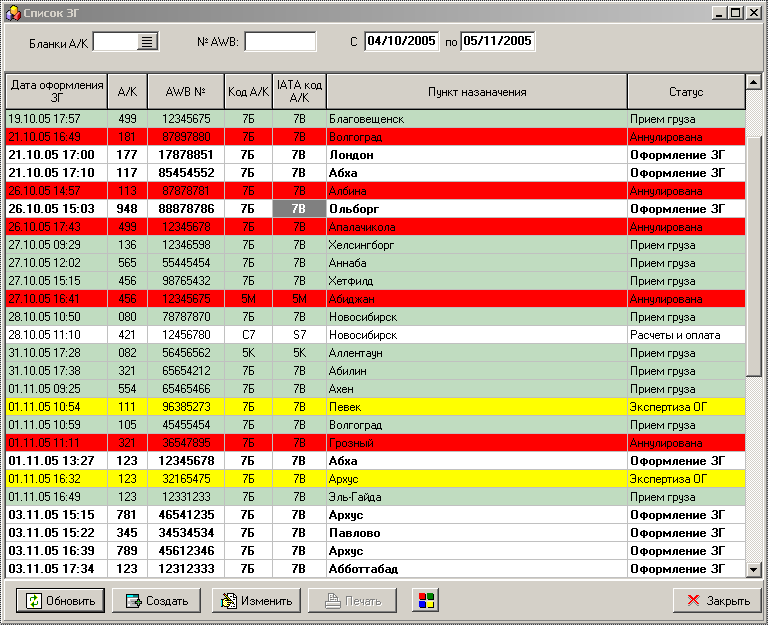
Task: Click the start date field 04/10/2005
Action: coord(401,41)
